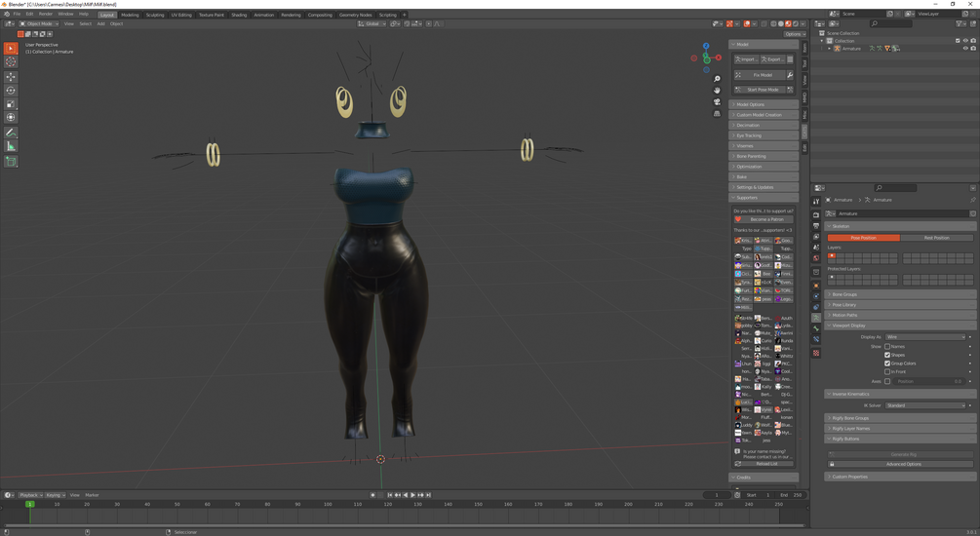The image size is (980, 536).
Task: Hide Armature in viewport via eye icon
Action: [x=965, y=48]
